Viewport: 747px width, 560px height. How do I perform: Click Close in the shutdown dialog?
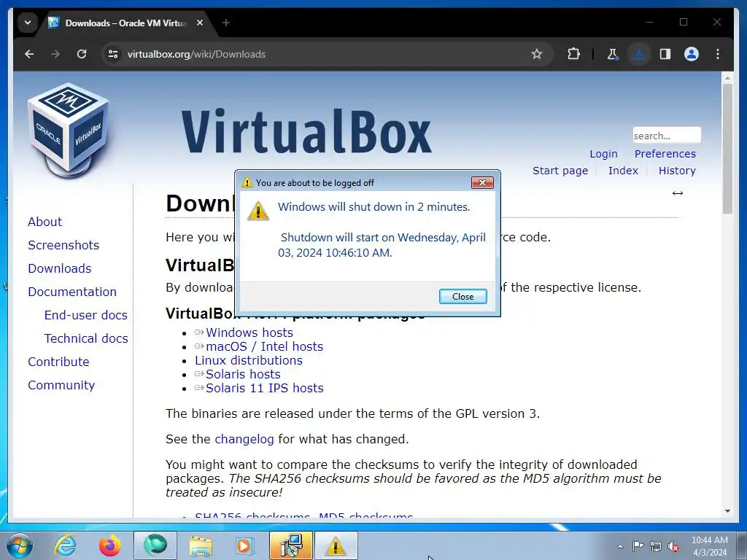pyautogui.click(x=462, y=296)
